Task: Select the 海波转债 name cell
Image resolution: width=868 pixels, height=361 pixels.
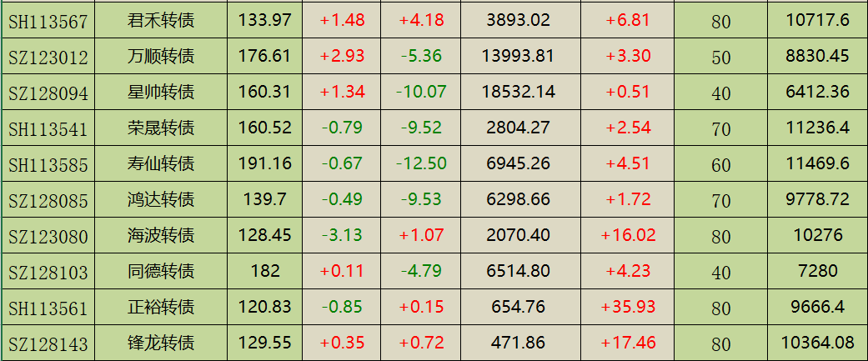Action: [161, 235]
